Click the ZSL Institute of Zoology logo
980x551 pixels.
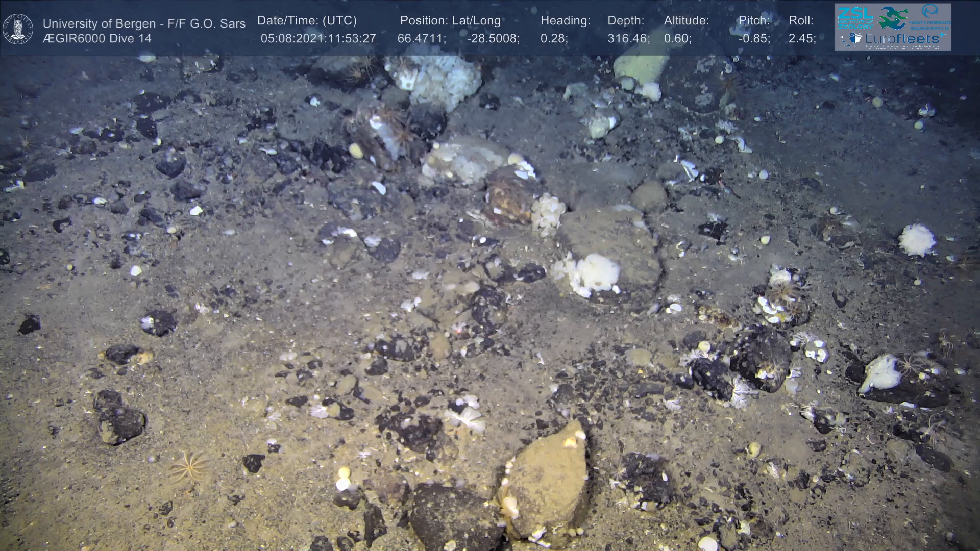click(x=855, y=18)
